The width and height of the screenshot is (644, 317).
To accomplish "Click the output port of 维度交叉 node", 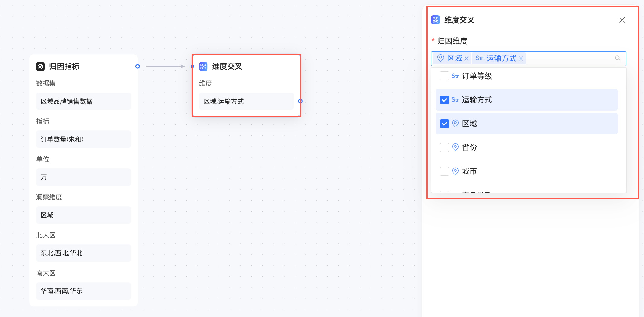I will click(x=300, y=101).
